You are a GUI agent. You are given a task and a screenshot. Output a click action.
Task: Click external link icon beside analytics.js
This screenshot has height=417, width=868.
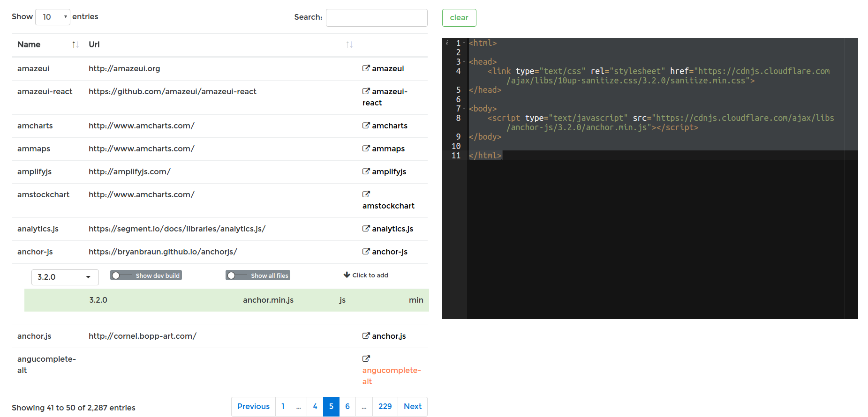(366, 229)
